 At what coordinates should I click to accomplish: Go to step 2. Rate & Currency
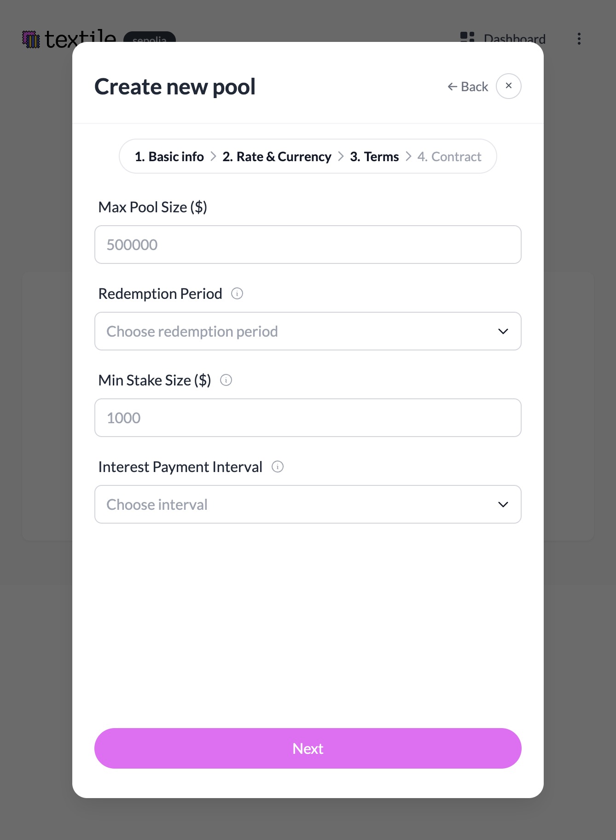click(x=277, y=157)
